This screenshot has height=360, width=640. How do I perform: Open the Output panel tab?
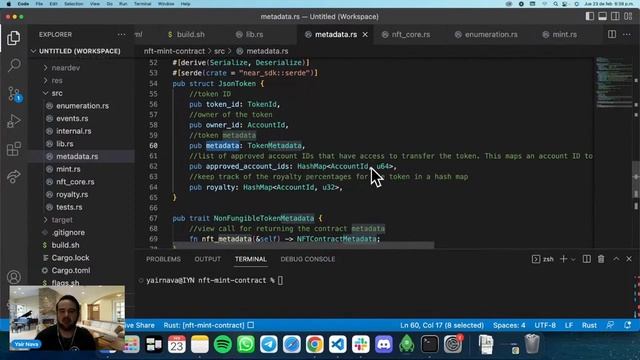coord(207,259)
